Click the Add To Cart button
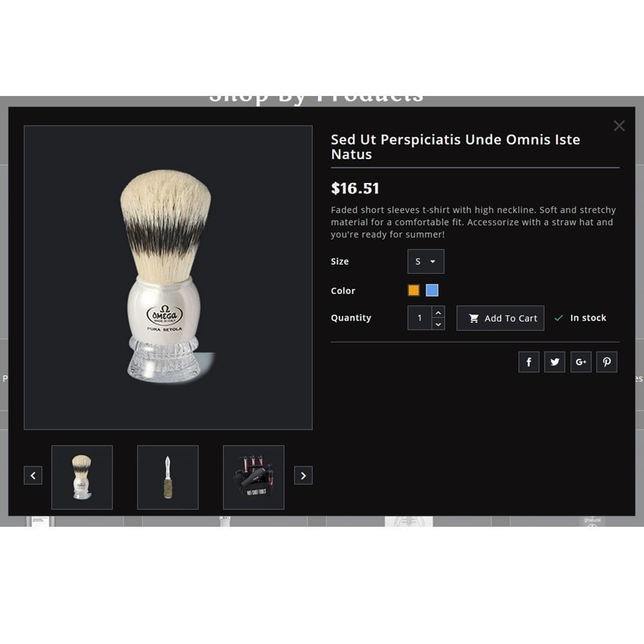644x644 pixels. [x=500, y=318]
